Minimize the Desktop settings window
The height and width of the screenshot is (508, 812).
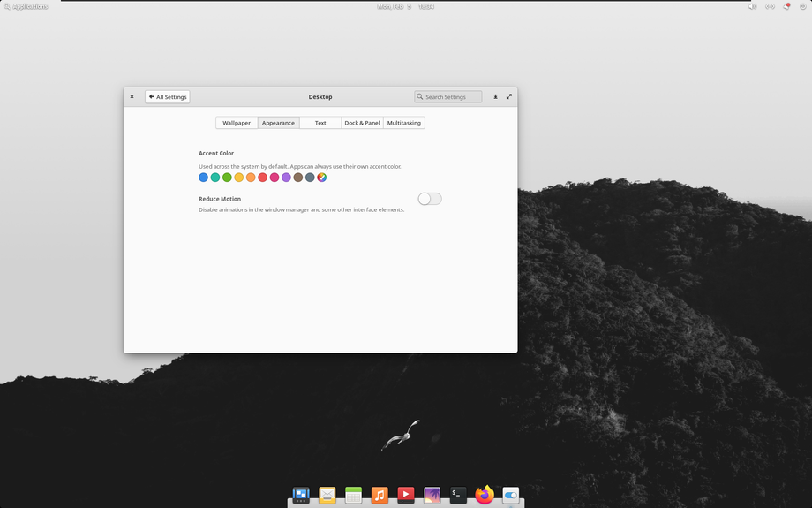click(496, 96)
